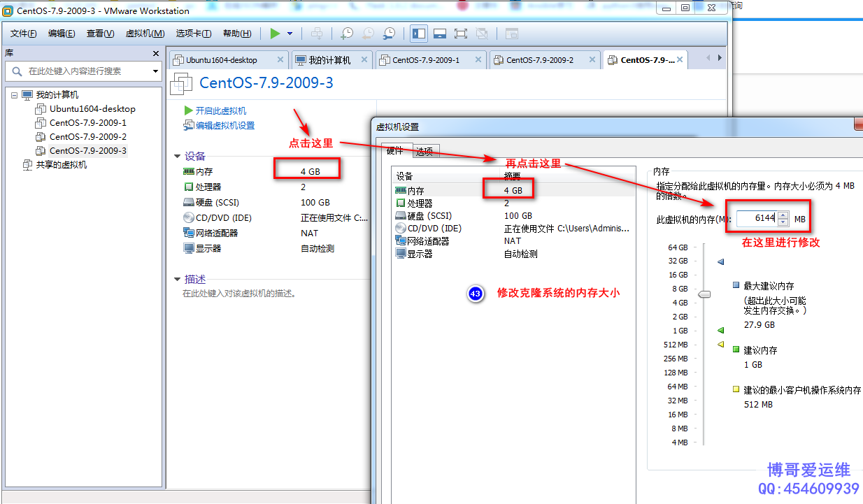Open the snapshot manager icon

[x=389, y=34]
